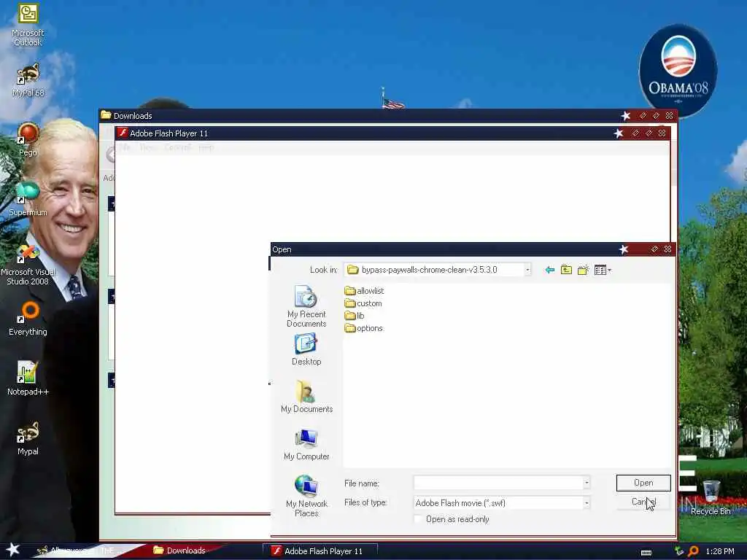Click the Obama '08 desktop gadget logo
Image resolution: width=747 pixels, height=560 pixels.
(x=678, y=70)
